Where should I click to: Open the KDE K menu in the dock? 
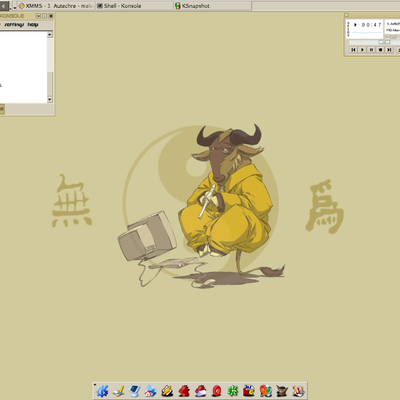pos(102,391)
